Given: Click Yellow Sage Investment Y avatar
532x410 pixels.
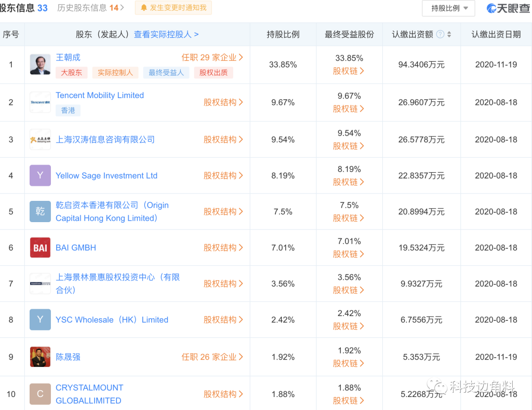Looking at the screenshot, I should (40, 175).
